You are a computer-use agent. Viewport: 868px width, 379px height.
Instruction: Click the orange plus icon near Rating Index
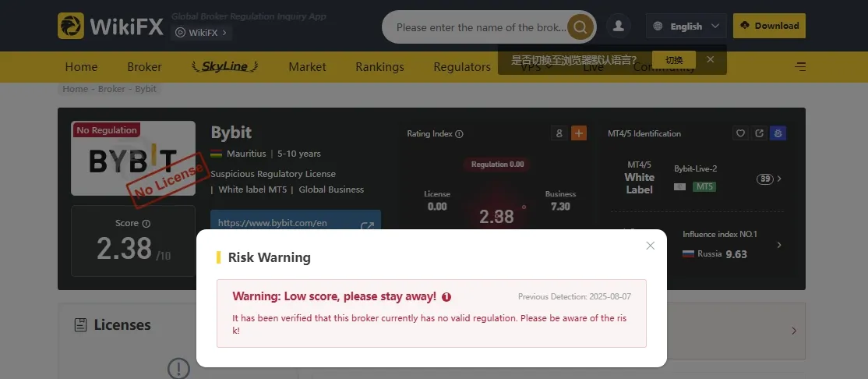click(x=578, y=133)
